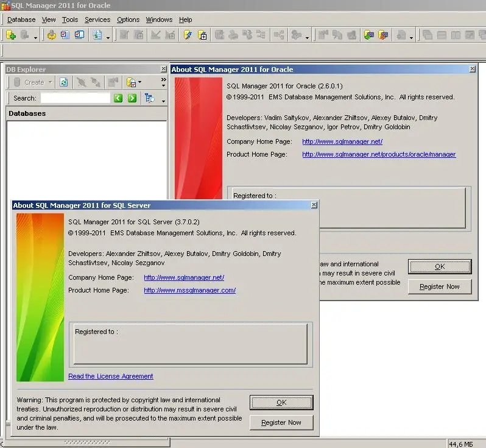Expand the dropdown arrow next to grayed database icon
The height and width of the screenshot is (448, 486).
[36, 38]
